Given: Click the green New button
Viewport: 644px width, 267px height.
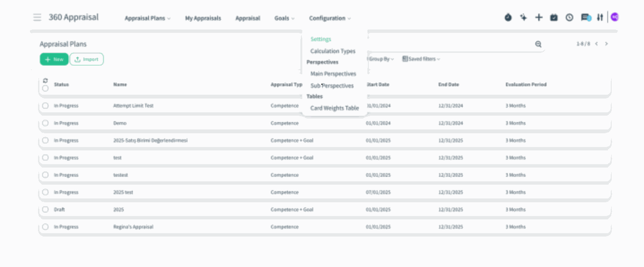Looking at the screenshot, I should coord(54,59).
